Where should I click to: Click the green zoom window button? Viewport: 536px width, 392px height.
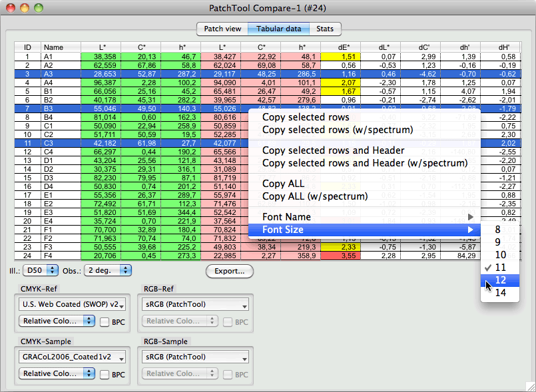38,9
